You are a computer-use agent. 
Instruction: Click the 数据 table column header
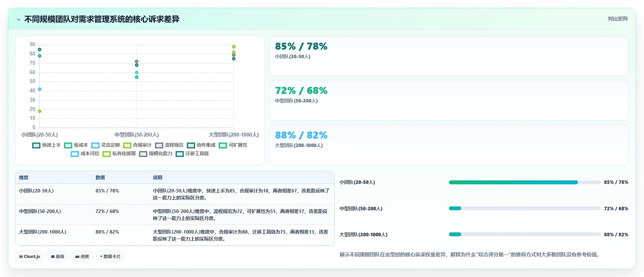click(x=100, y=178)
